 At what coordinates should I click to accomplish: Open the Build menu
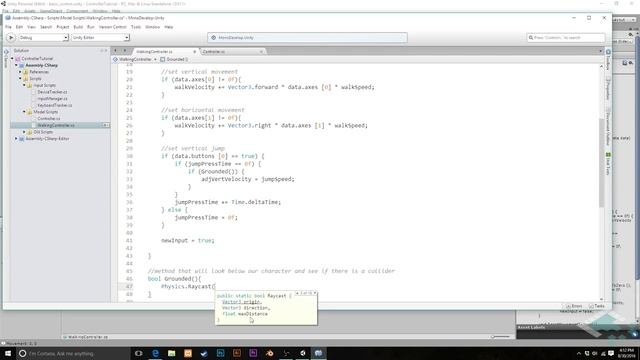[78, 27]
